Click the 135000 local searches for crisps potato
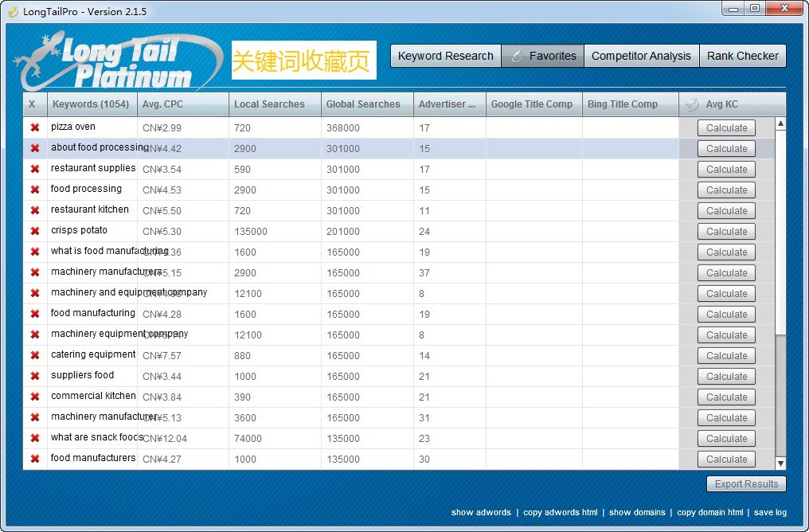 click(x=251, y=231)
